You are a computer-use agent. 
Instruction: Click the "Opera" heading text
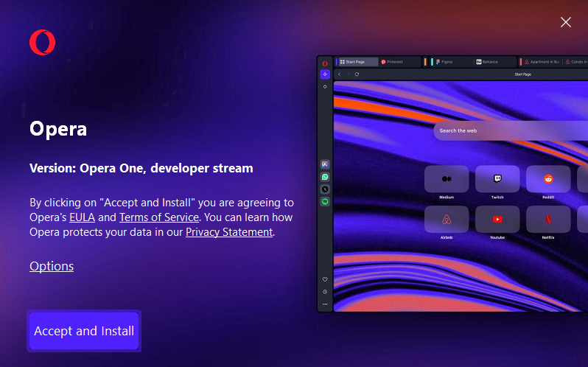58,129
